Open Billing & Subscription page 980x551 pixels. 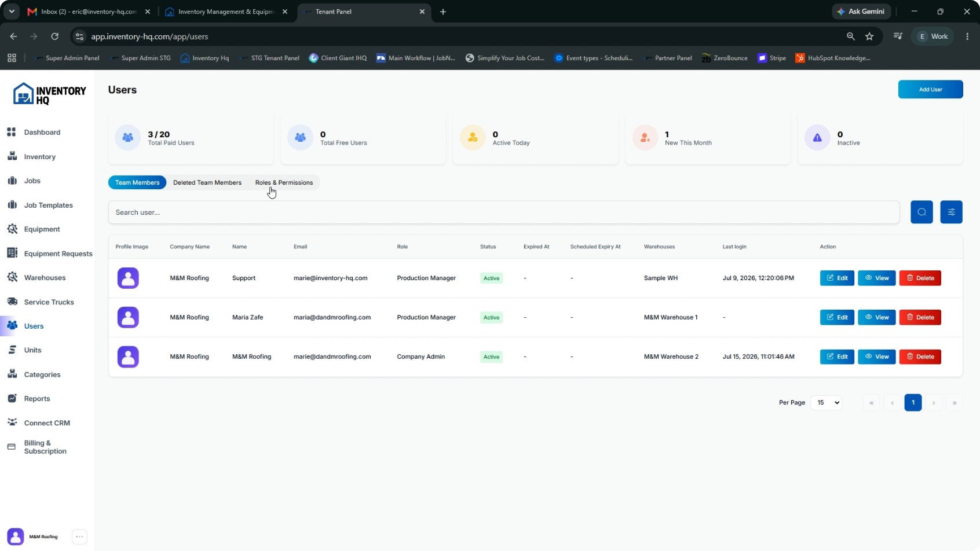tap(45, 447)
